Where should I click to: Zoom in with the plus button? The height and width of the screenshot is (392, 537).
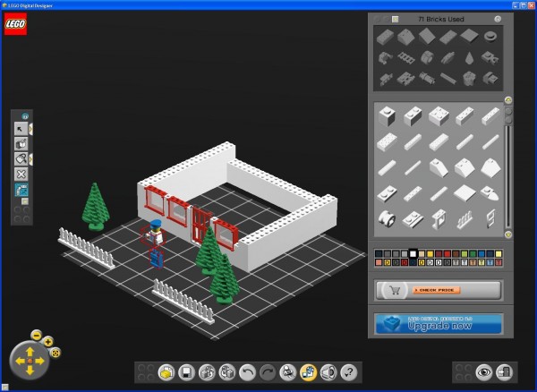pos(48,341)
